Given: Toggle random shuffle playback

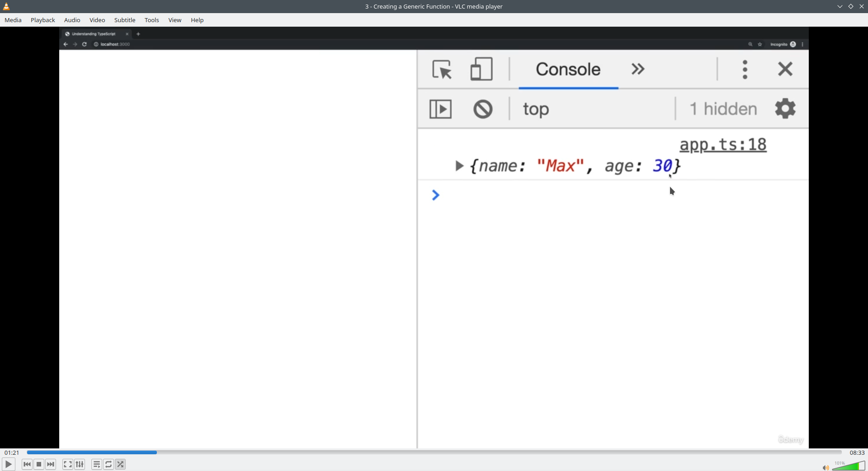Looking at the screenshot, I should [x=121, y=464].
